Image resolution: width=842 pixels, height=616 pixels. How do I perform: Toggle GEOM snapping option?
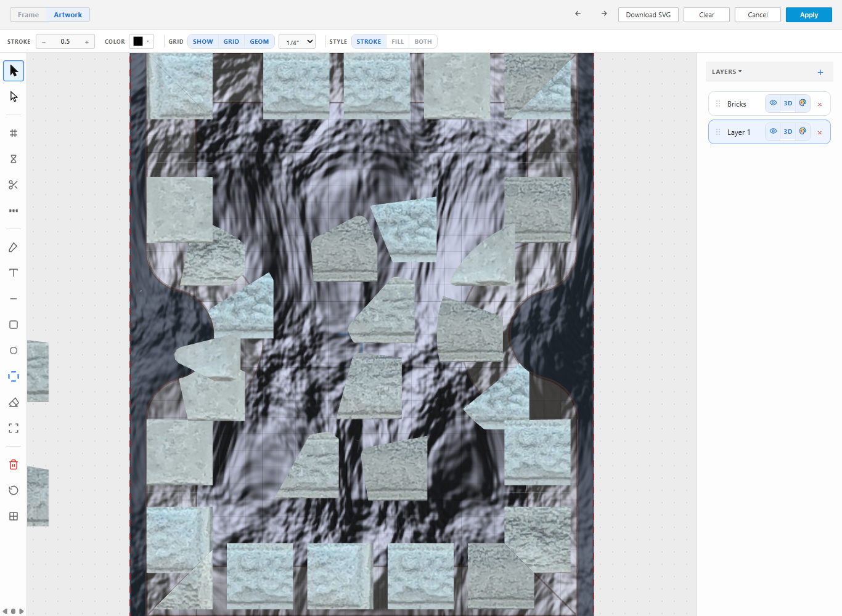pos(260,41)
